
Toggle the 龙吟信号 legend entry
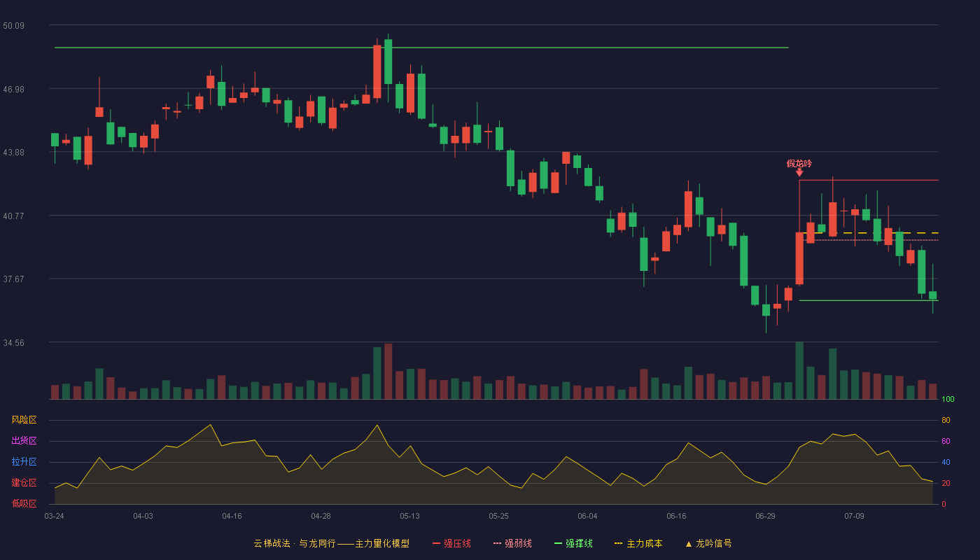click(x=708, y=543)
